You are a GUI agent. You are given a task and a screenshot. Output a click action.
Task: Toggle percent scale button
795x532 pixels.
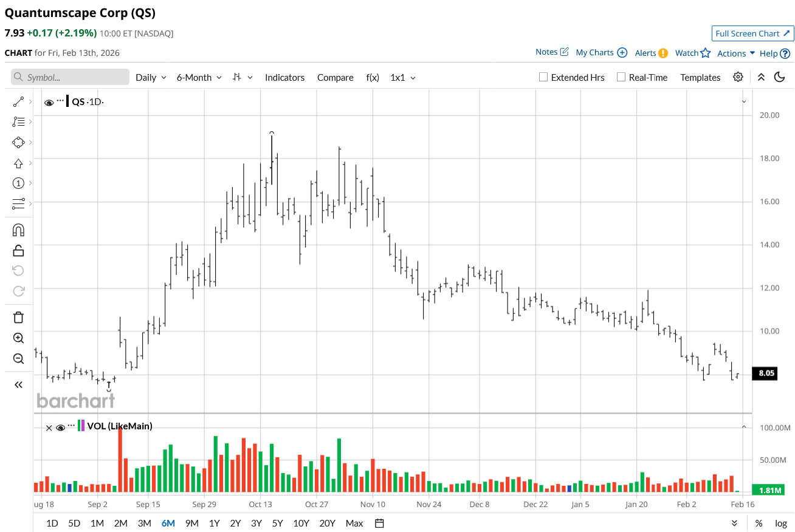[759, 523]
